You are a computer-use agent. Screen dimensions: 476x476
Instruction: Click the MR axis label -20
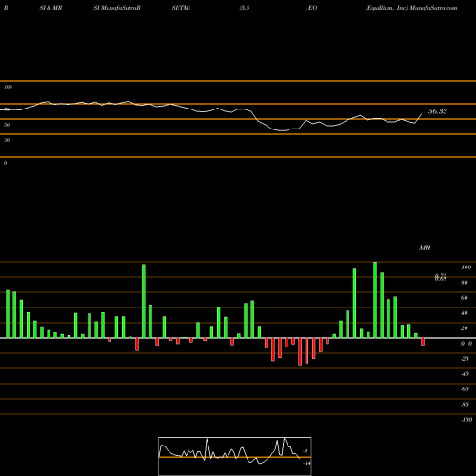[x=465, y=359]
